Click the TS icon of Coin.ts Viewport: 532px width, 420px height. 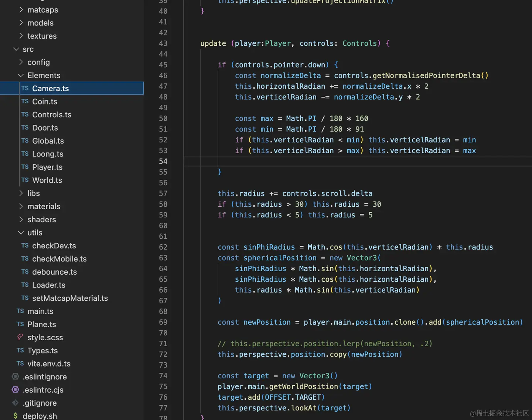point(25,101)
